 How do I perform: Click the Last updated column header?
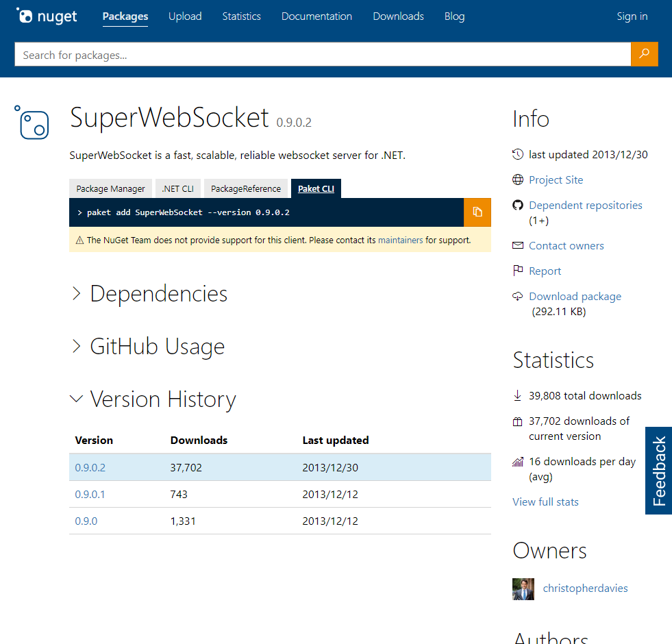(x=336, y=441)
